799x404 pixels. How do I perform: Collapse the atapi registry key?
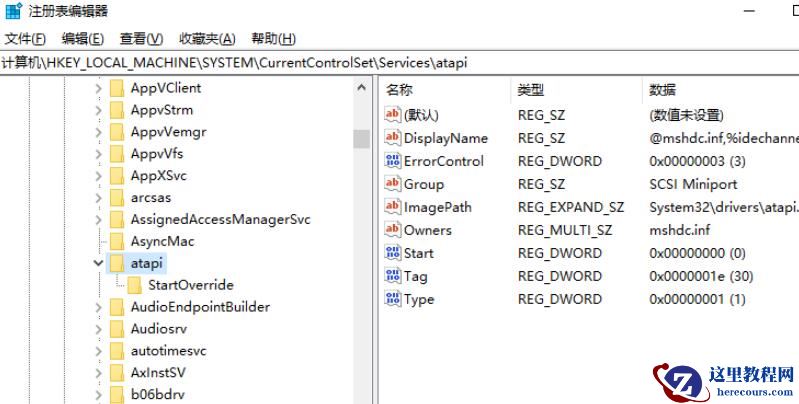[98, 263]
